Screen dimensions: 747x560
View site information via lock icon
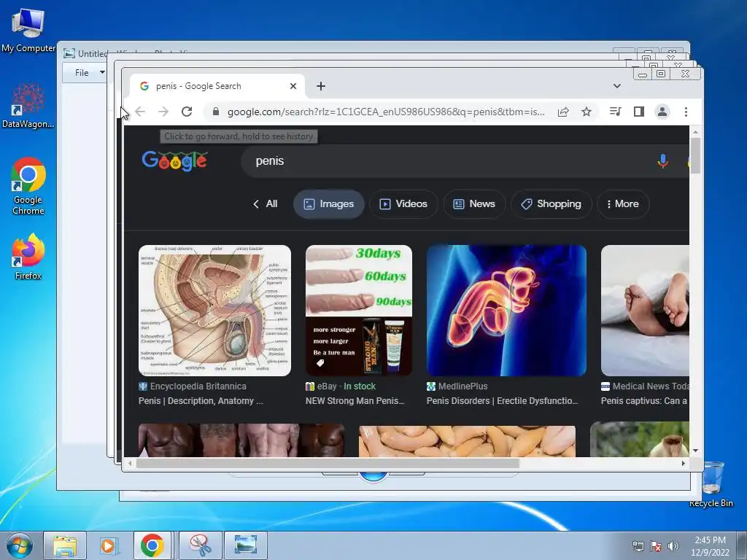point(216,112)
